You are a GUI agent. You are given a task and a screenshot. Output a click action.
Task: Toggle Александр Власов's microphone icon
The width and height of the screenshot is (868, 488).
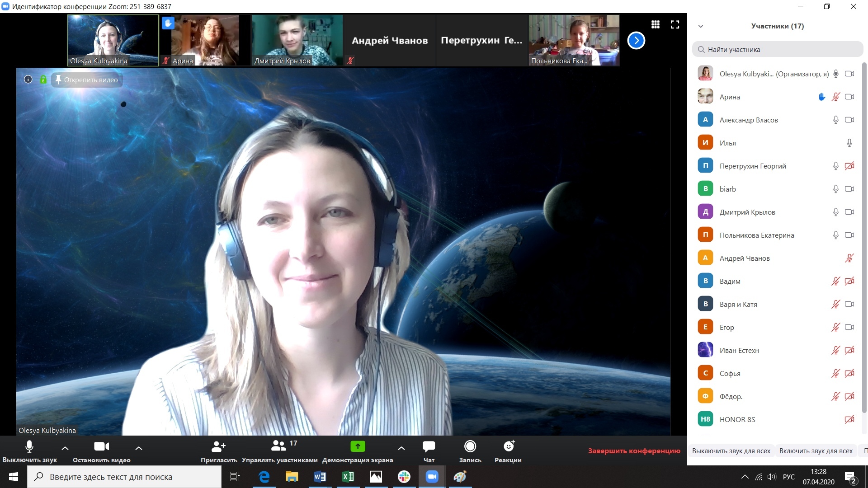(836, 120)
